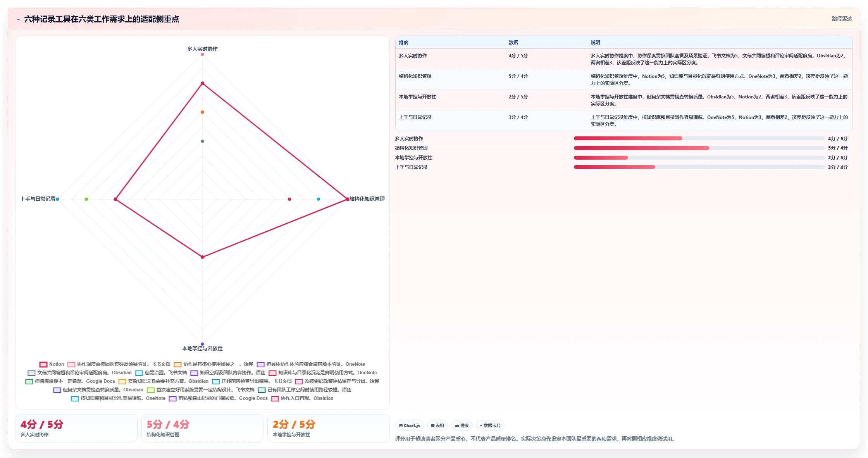Click Notion's data point on 结构化知识管理 axis
This screenshot has width=868, height=458.
click(x=347, y=199)
